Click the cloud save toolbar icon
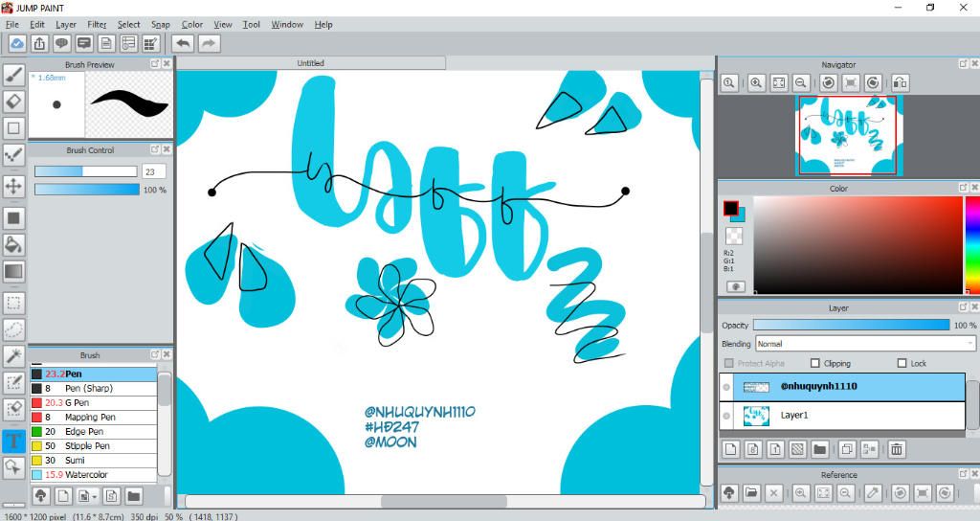This screenshot has height=521, width=980. [x=17, y=43]
